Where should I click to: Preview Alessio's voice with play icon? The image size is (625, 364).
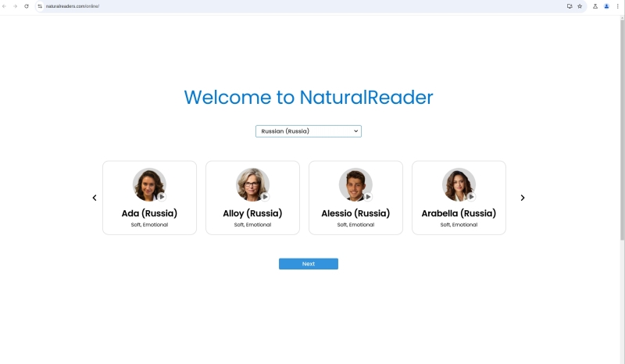(368, 197)
